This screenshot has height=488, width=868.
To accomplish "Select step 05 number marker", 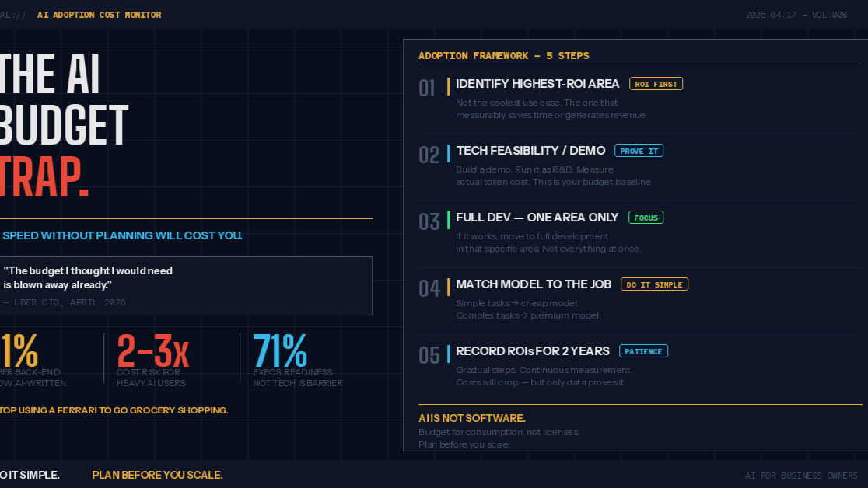I will [429, 356].
